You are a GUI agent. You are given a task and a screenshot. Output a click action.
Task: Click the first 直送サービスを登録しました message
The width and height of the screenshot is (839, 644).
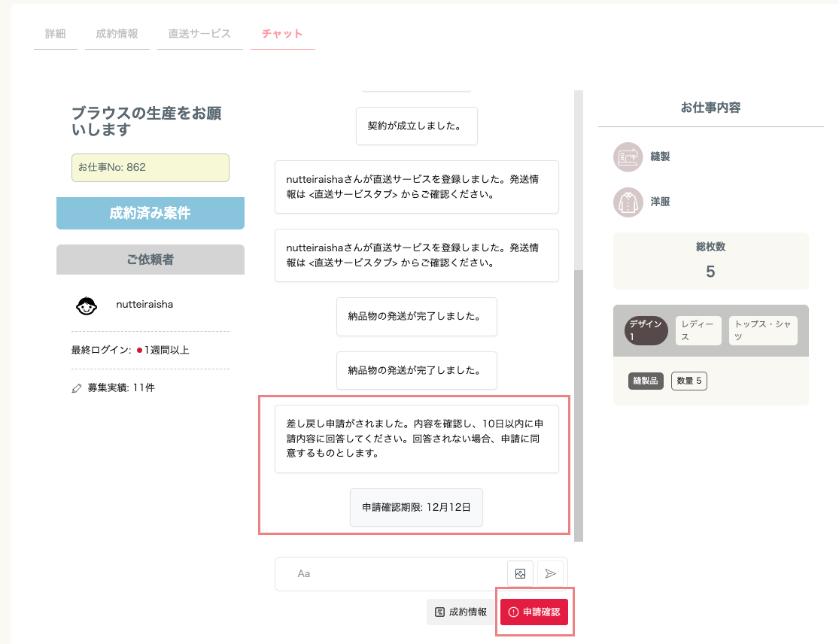(417, 187)
